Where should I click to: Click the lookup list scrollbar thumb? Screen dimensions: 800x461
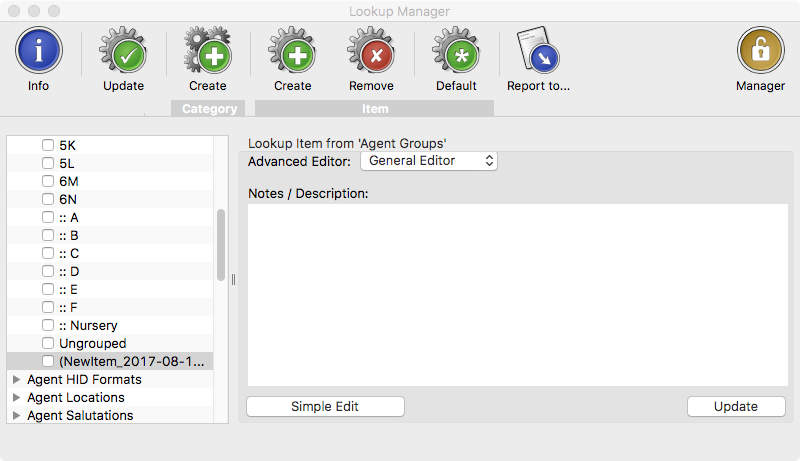coord(221,245)
